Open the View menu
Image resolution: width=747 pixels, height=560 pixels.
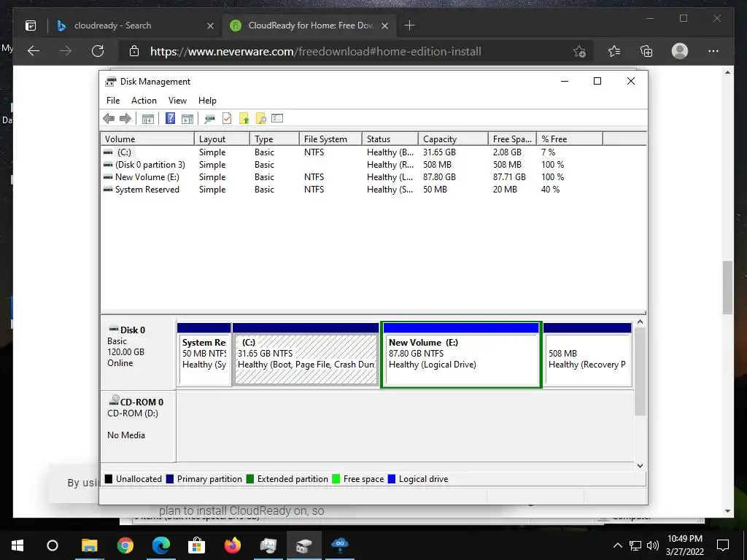[x=177, y=101]
